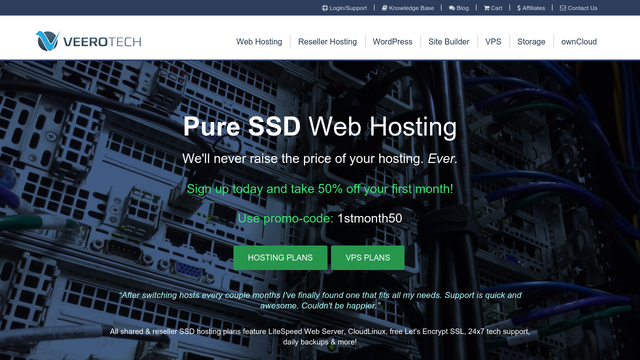The width and height of the screenshot is (640, 360).
Task: Click the Affiliates dollar sign icon
Action: pos(519,8)
